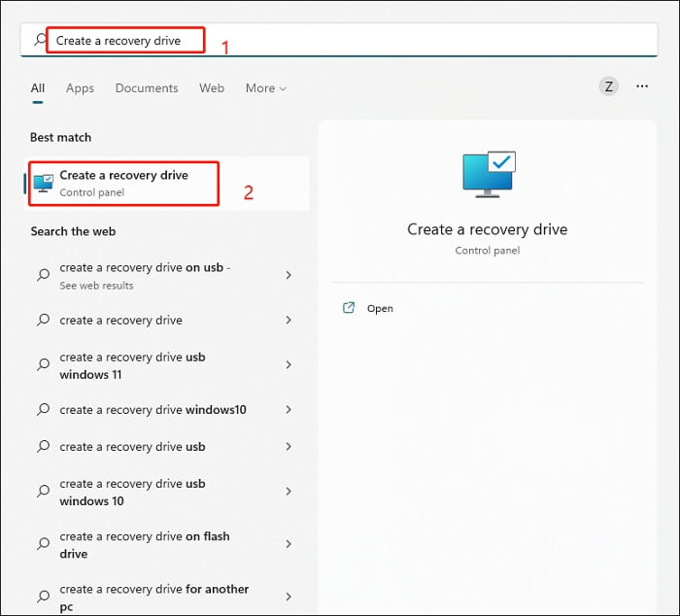Screen dimensions: 680x616
Task: Select 'create a recovery drive windows10' suggestion
Action: [167, 409]
